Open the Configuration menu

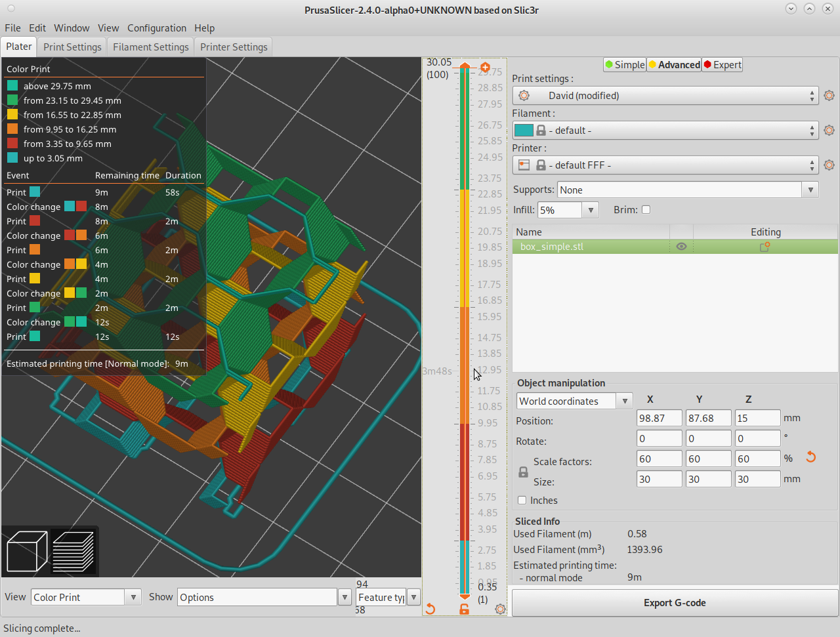click(157, 28)
